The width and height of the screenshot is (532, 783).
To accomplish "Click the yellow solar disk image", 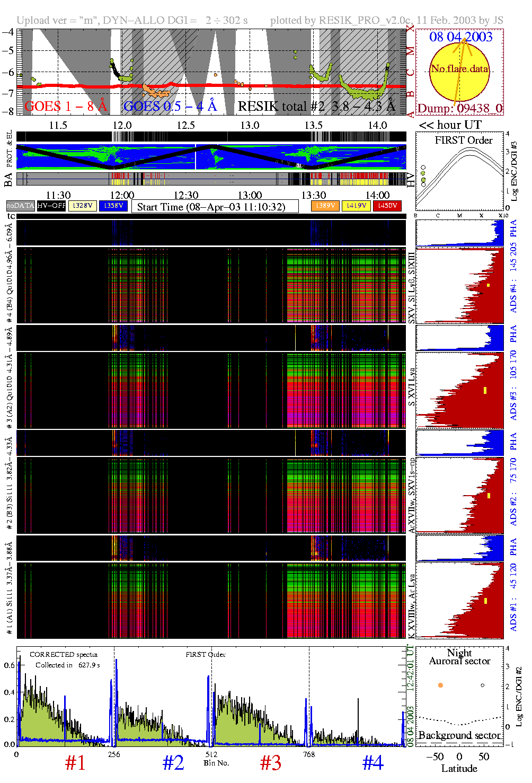I will coord(459,72).
